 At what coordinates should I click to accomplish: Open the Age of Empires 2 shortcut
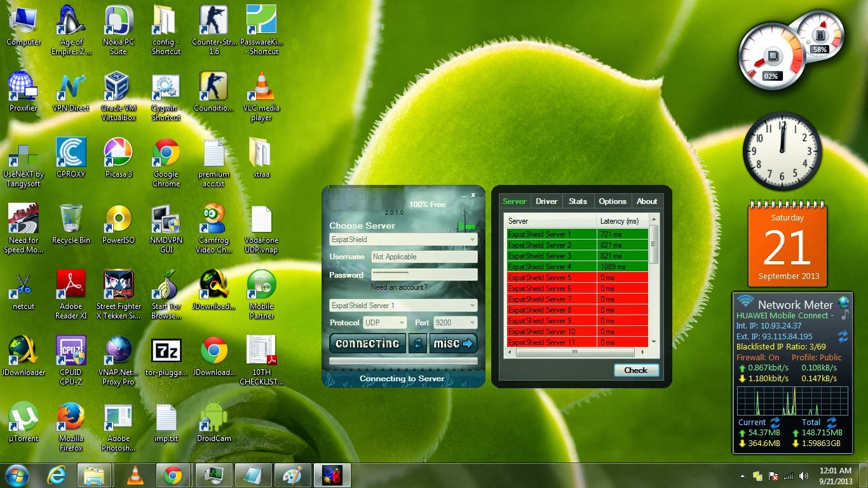pyautogui.click(x=71, y=30)
